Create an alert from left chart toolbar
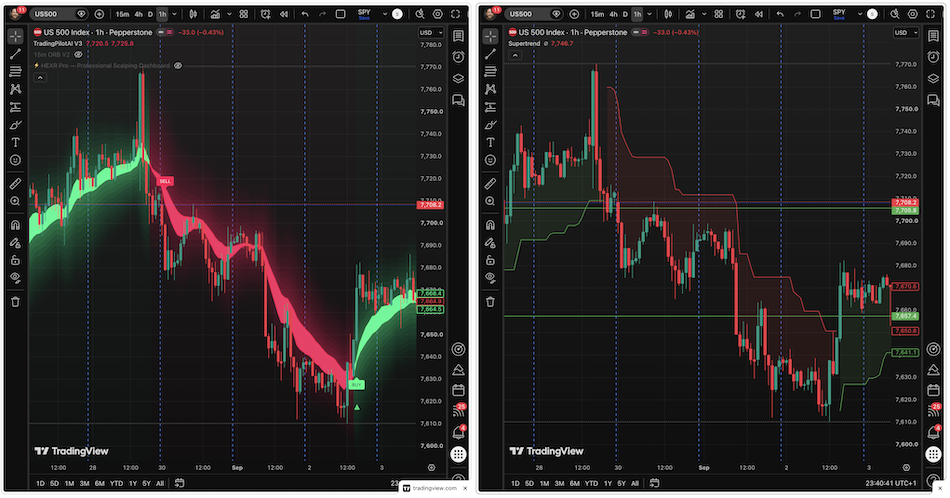 coord(265,14)
